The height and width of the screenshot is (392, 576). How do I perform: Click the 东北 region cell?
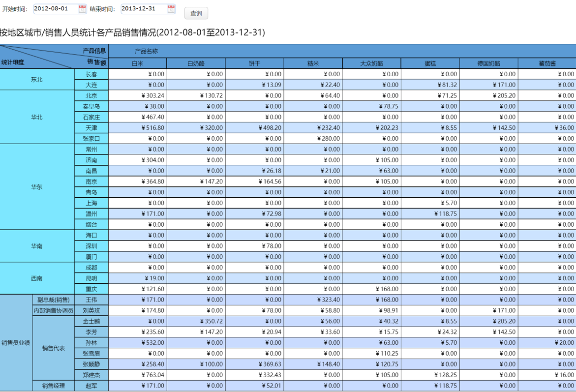[x=37, y=79]
